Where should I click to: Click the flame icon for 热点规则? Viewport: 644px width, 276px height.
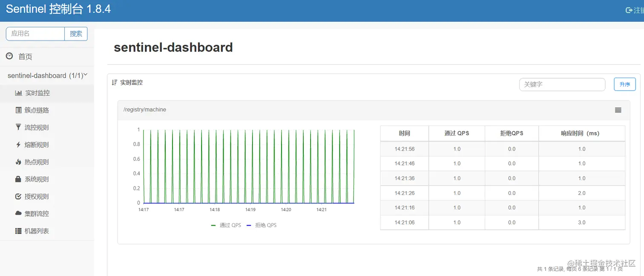(18, 162)
